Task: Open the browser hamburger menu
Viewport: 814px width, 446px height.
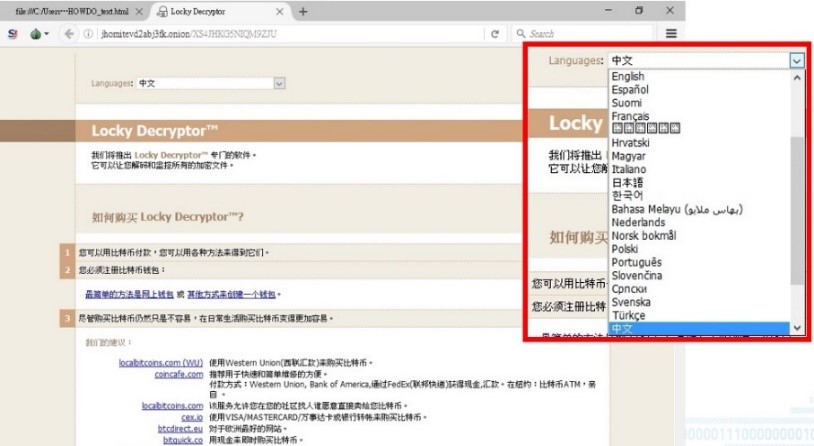Action: pyautogui.click(x=671, y=33)
